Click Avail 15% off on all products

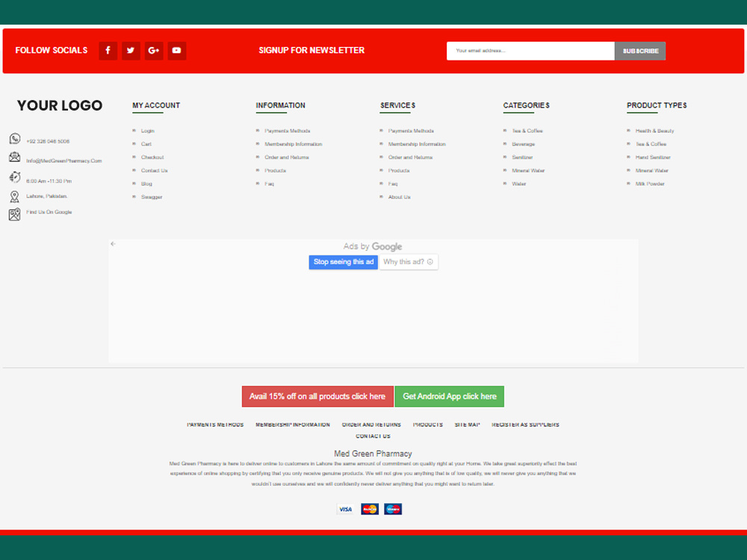pos(317,396)
